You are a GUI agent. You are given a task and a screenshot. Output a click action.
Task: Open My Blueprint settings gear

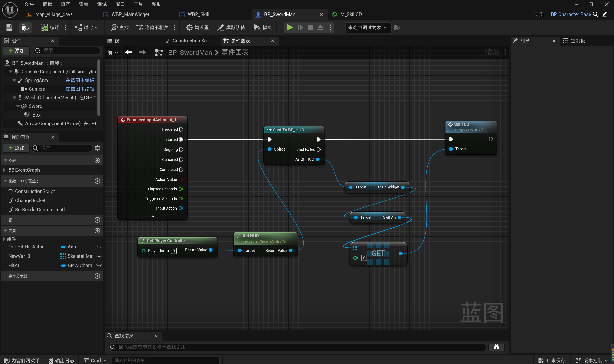[x=97, y=148]
